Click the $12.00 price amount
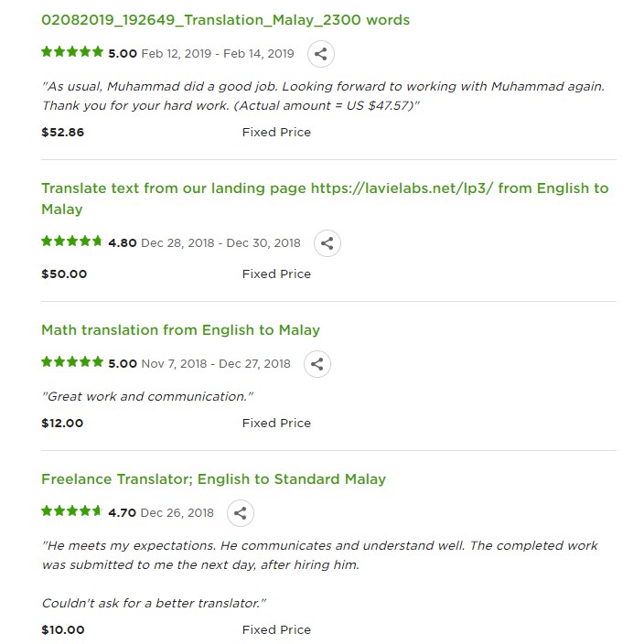The width and height of the screenshot is (644, 644). [62, 424]
